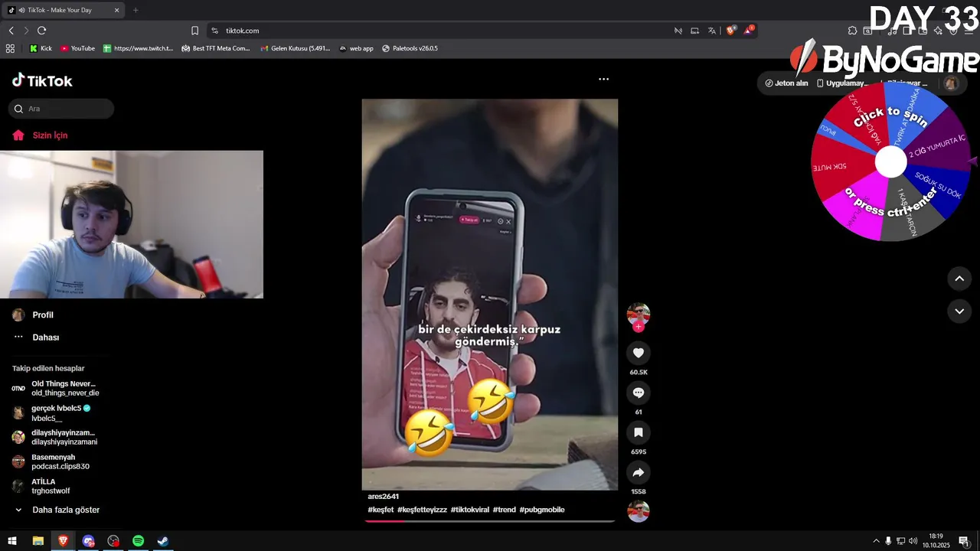Go back with browser back arrow
Viewport: 980px width, 551px height.
pos(11,31)
